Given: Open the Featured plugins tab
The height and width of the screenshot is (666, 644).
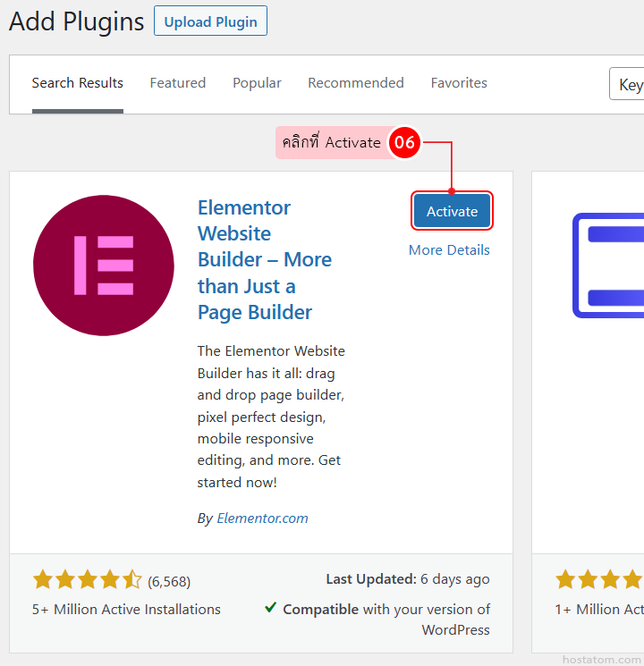Looking at the screenshot, I should (177, 83).
